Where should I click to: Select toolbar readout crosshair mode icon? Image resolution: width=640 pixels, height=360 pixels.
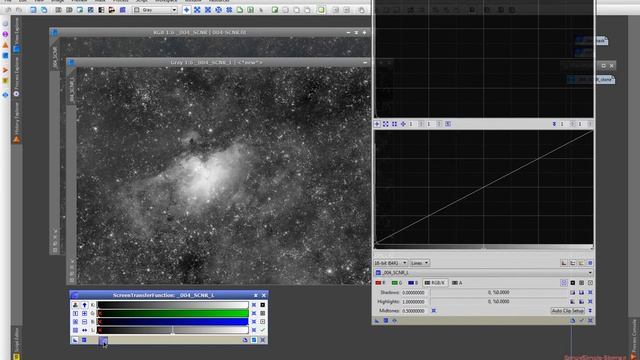coord(187,9)
